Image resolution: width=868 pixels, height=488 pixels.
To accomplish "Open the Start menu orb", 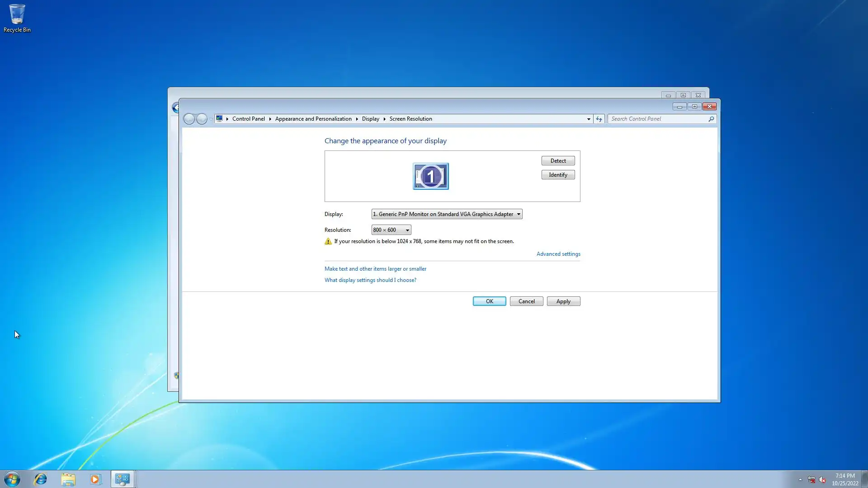I will pos(12,479).
